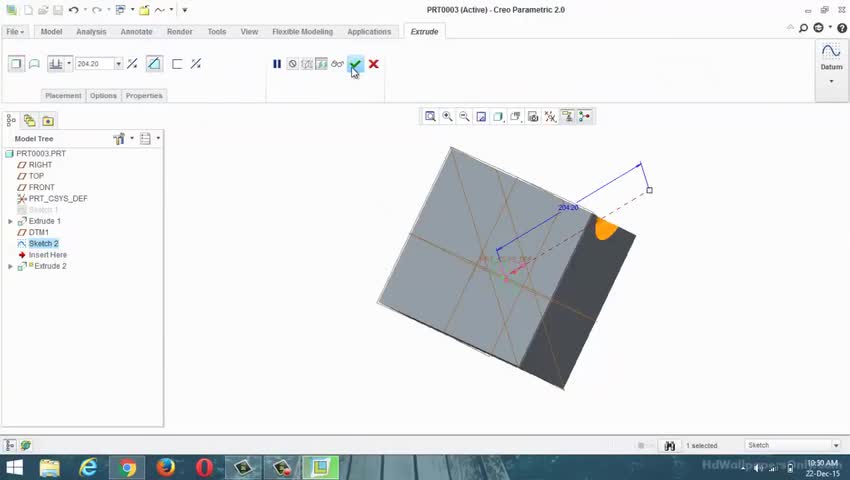Screen dimensions: 850x480
Task: Toggle the Thicken Sketch option
Action: point(177,64)
